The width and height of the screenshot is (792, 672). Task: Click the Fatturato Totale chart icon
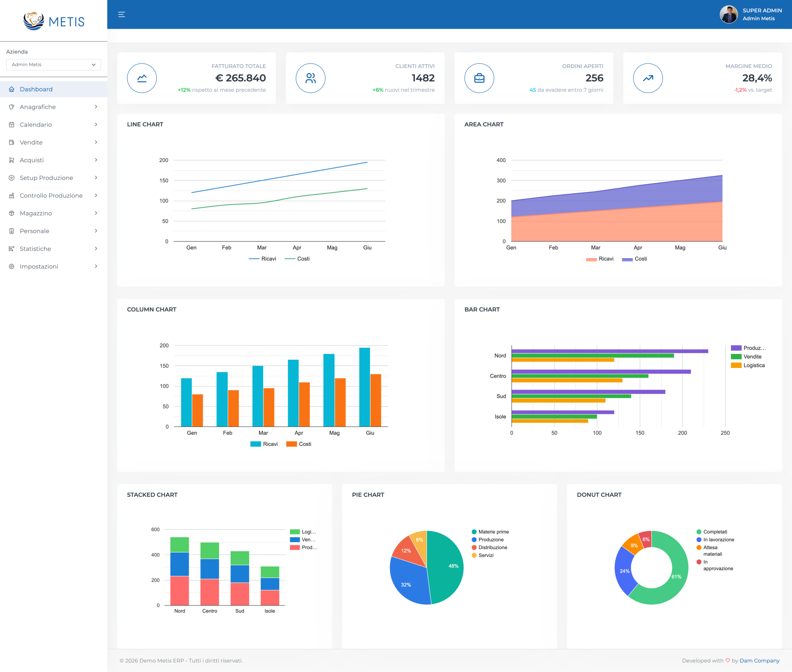[142, 78]
